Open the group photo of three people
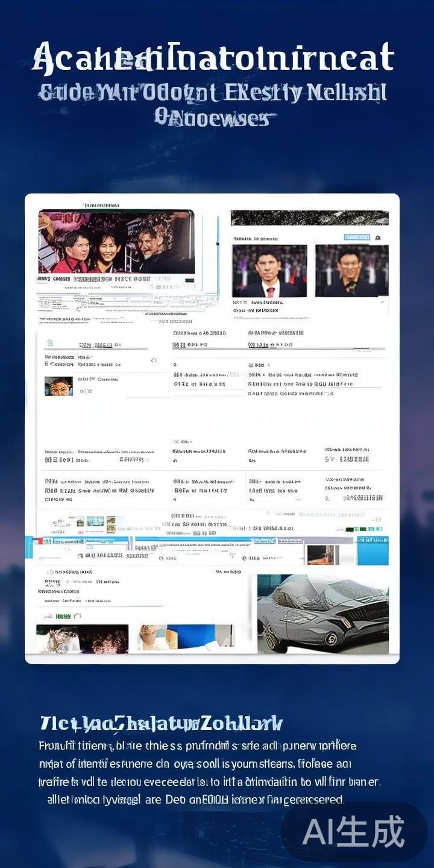Screen dimensions: 434x868 click(x=116, y=242)
